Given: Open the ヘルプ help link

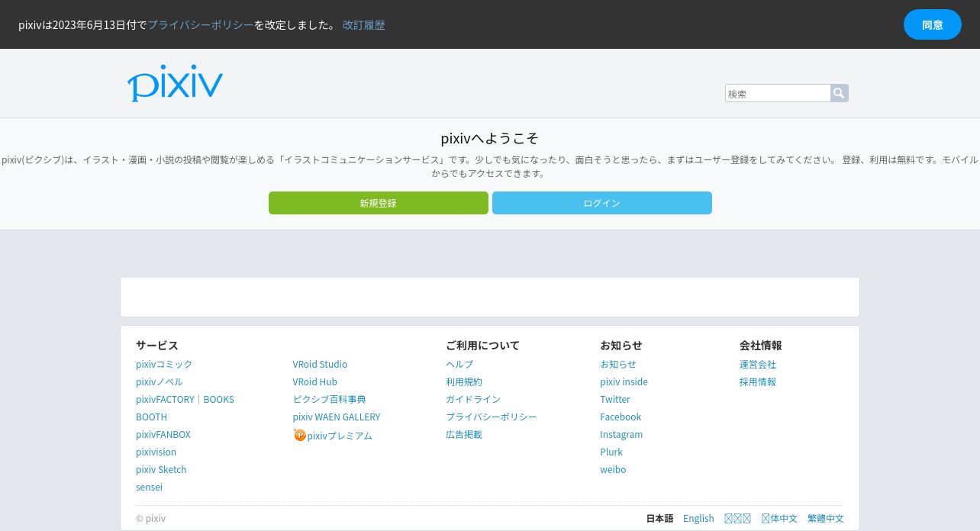Looking at the screenshot, I should pyautogui.click(x=459, y=364).
